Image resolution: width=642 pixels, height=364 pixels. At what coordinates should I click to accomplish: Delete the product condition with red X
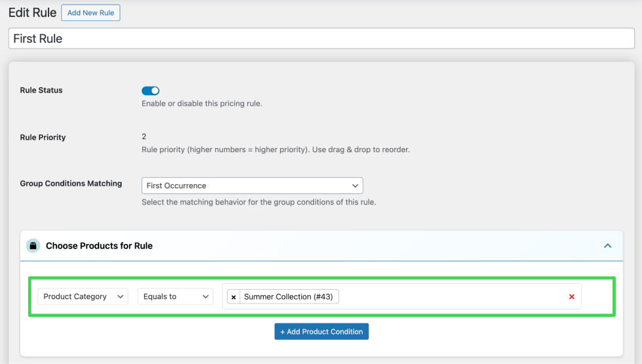pyautogui.click(x=572, y=297)
